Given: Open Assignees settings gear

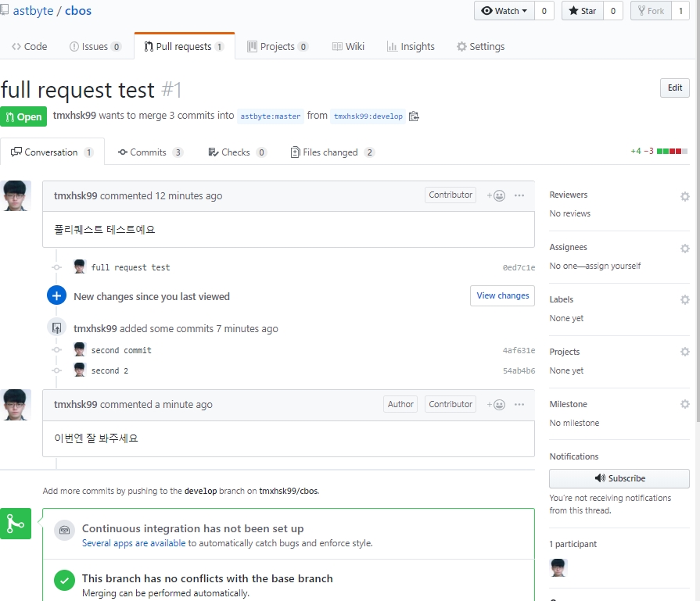Looking at the screenshot, I should (x=685, y=249).
